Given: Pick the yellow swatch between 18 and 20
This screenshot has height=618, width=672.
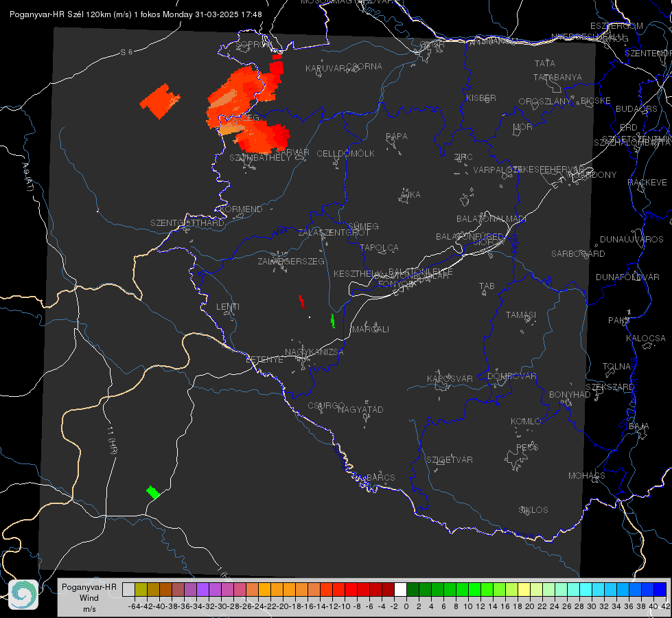Looking at the screenshot, I should [524, 589].
